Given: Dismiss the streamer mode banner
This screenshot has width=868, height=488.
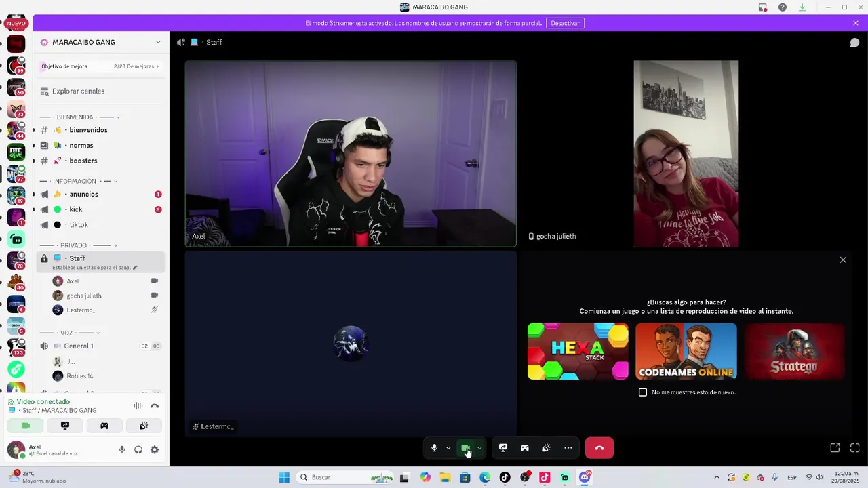Looking at the screenshot, I should 856,23.
